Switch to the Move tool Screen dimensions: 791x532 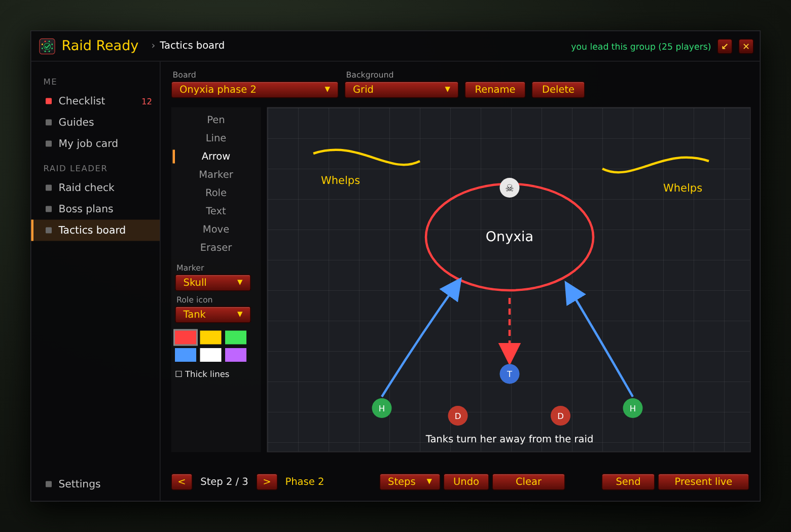(x=216, y=229)
